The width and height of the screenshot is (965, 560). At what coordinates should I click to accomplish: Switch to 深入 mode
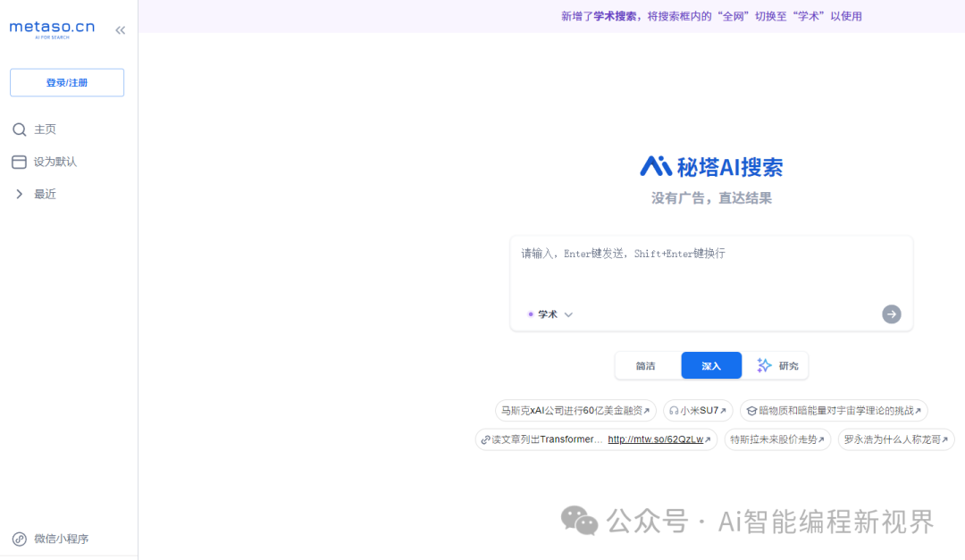click(711, 366)
